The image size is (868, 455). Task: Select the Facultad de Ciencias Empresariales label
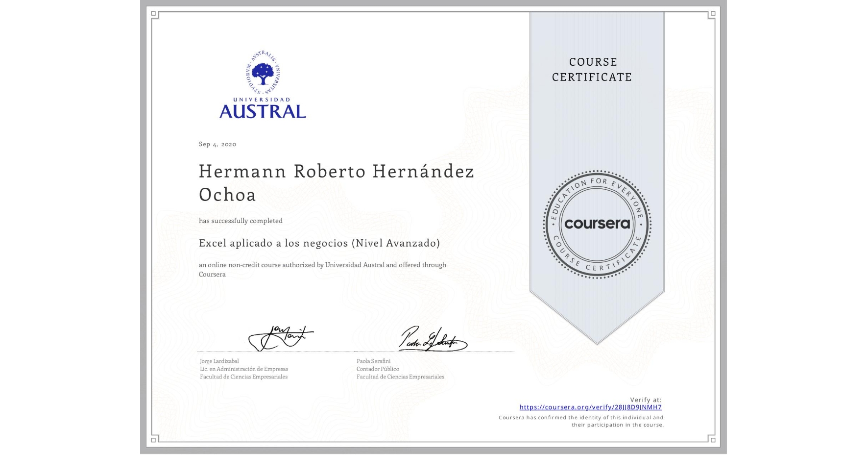point(243,377)
